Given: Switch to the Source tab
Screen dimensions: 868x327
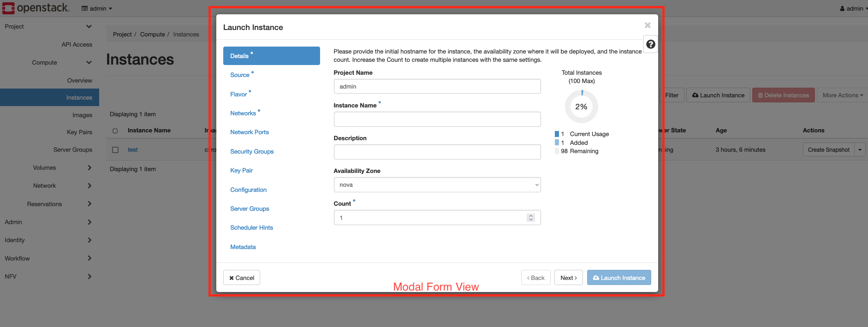Looking at the screenshot, I should click(x=240, y=75).
